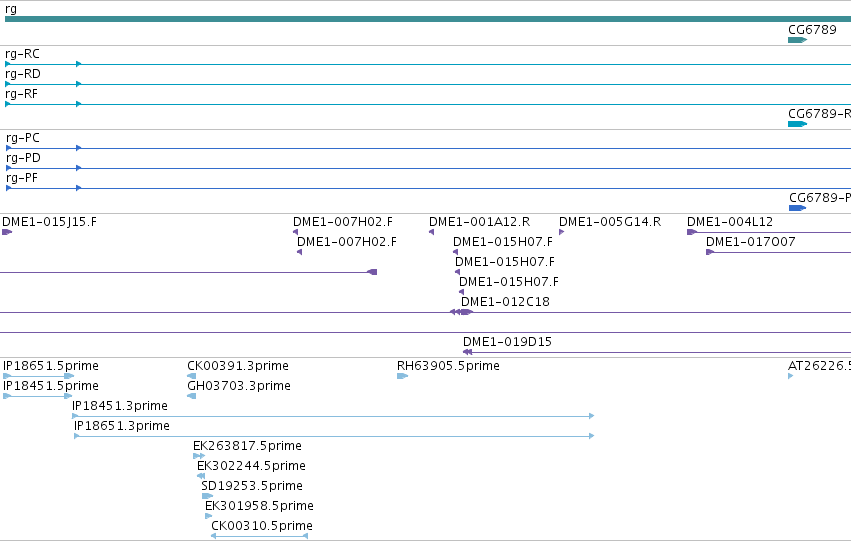
Task: Click the DME1-015J15.F purple marker
Action: tap(7, 232)
